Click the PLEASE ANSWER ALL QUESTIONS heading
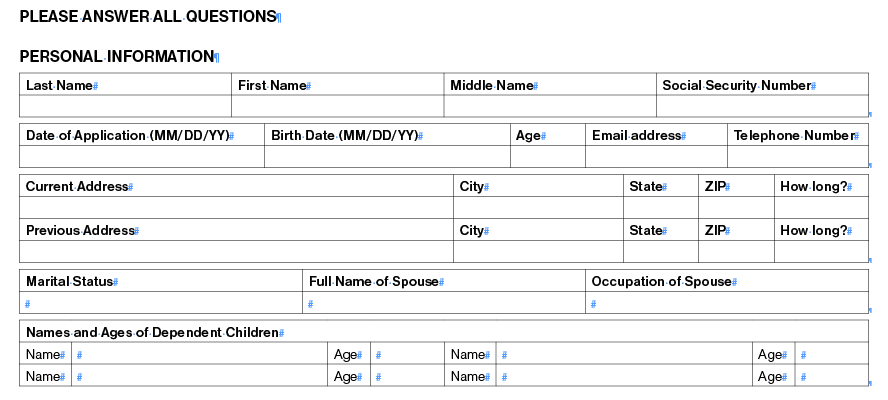Screen dimensions: 888x400 [148, 16]
